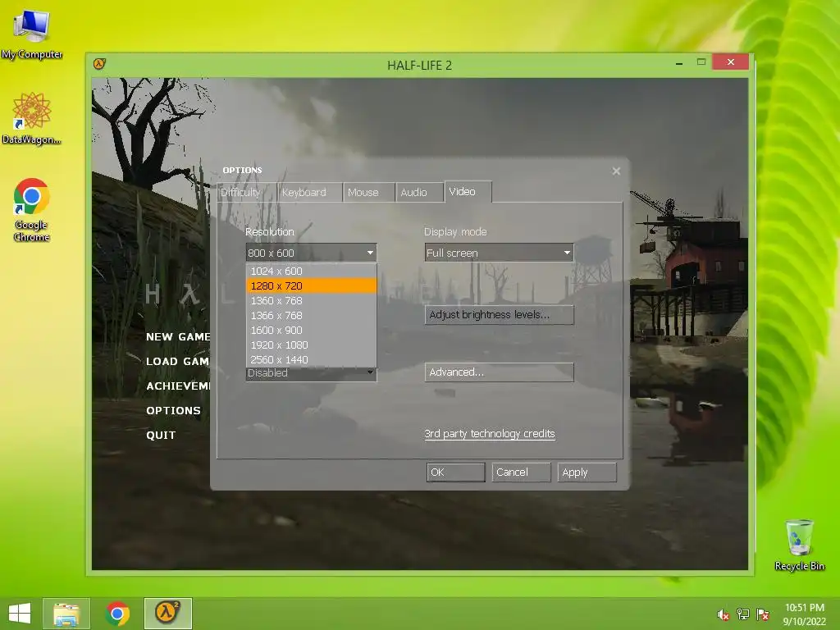This screenshot has width=840, height=630.
Task: Choose 2560 x 1440 resolution
Action: (311, 359)
